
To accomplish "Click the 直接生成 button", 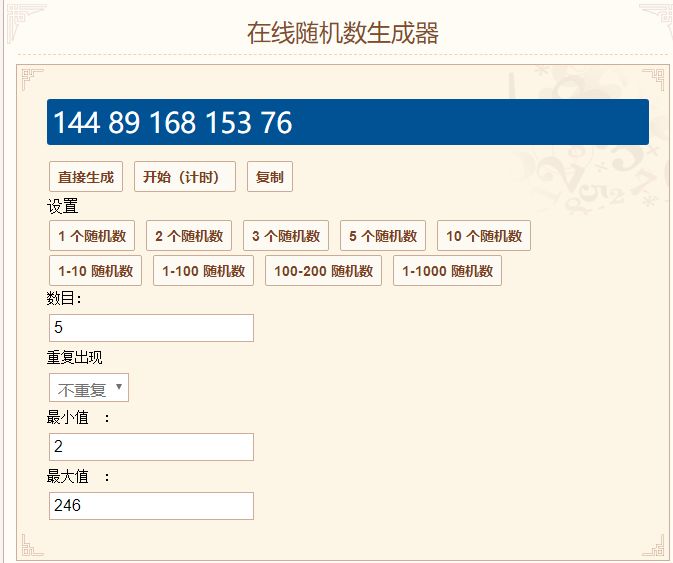I will (86, 176).
